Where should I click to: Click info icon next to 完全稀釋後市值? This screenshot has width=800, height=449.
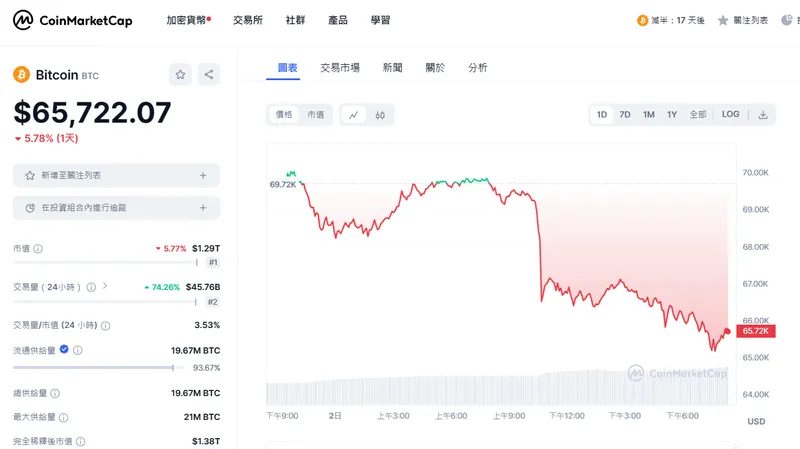pos(81,441)
